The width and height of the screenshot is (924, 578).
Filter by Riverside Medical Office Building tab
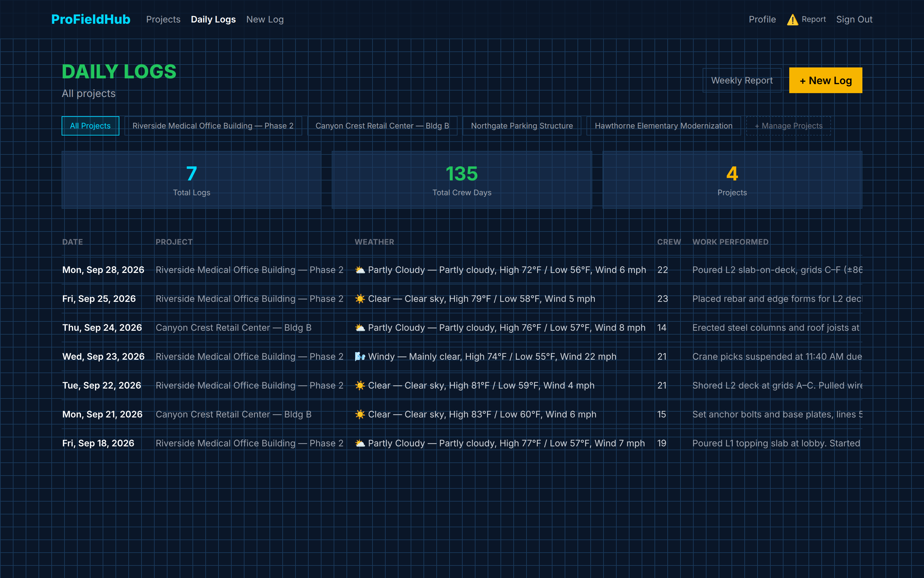click(x=213, y=126)
